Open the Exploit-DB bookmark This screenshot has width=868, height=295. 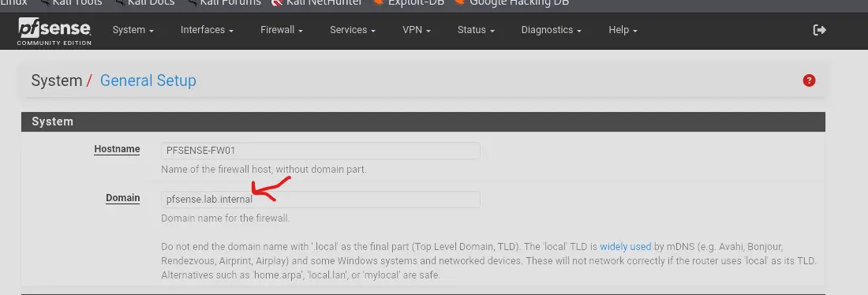point(409,3)
